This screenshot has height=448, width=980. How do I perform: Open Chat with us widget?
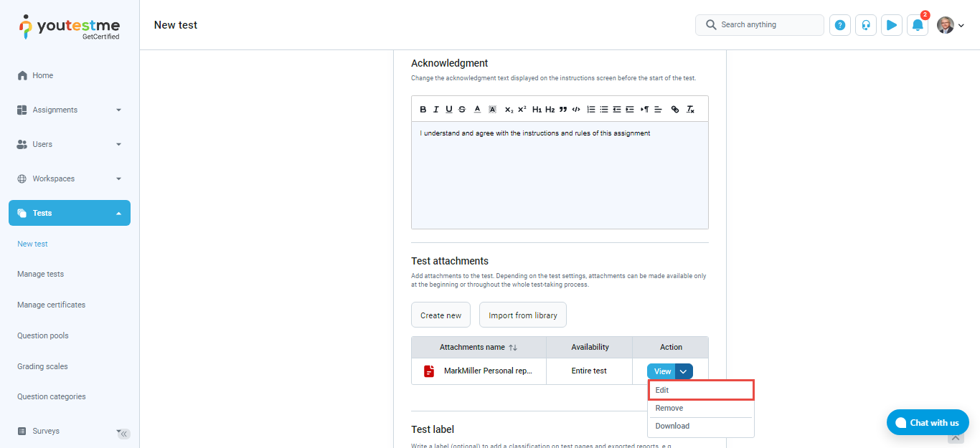tap(928, 422)
